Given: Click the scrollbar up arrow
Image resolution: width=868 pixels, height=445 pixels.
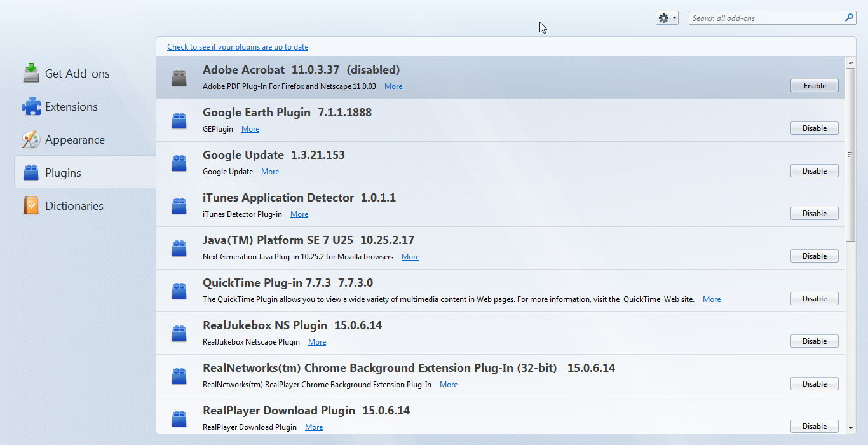Looking at the screenshot, I should click(x=850, y=62).
